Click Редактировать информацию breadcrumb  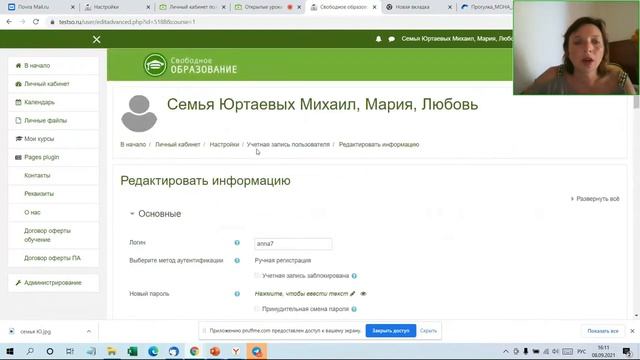tap(379, 144)
